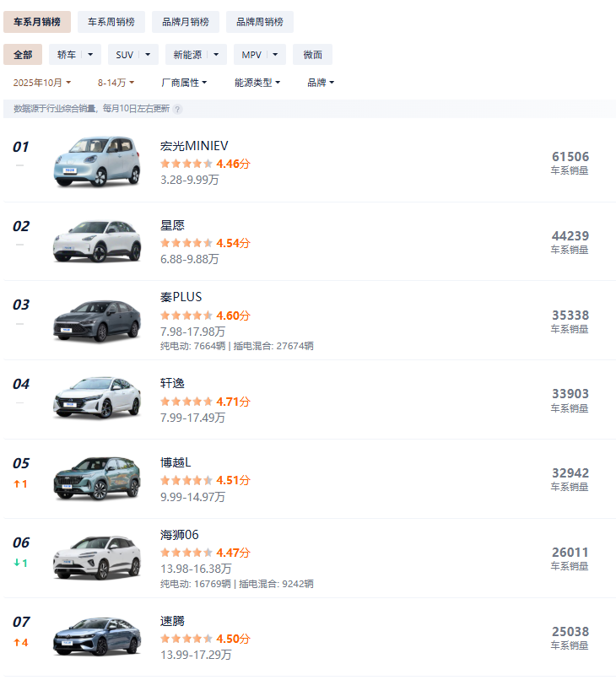This screenshot has width=616, height=680.
Task: Open the 2025年10月 date dropdown
Action: point(42,83)
